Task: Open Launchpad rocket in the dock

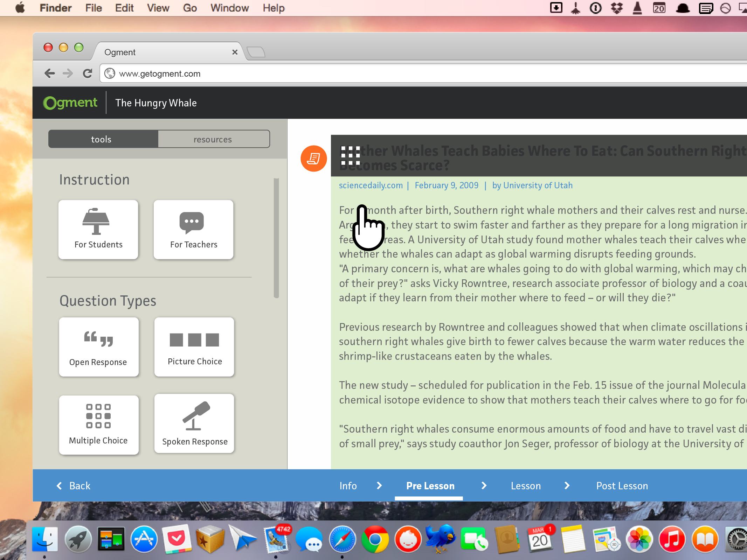Action: (78, 539)
